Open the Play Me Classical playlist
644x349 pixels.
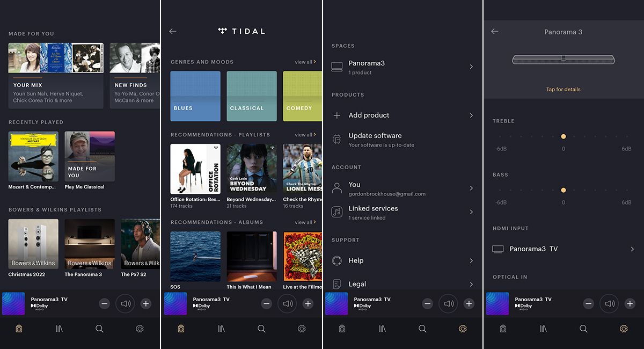(x=90, y=156)
